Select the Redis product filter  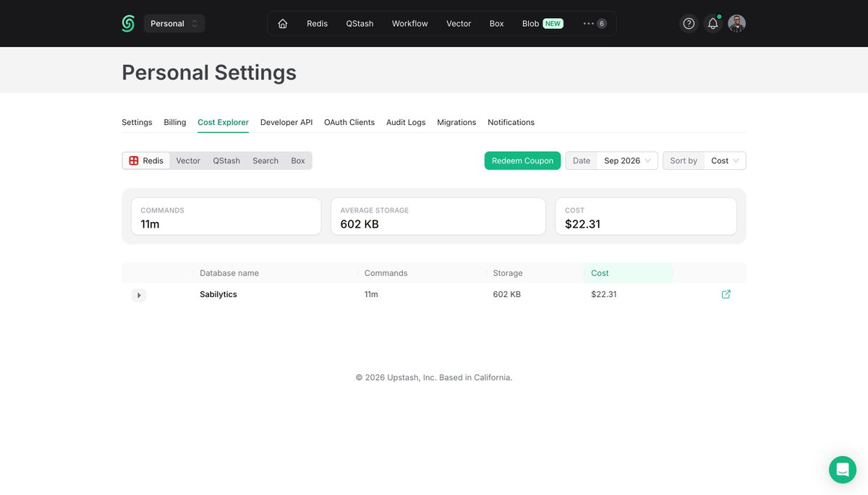click(x=146, y=160)
